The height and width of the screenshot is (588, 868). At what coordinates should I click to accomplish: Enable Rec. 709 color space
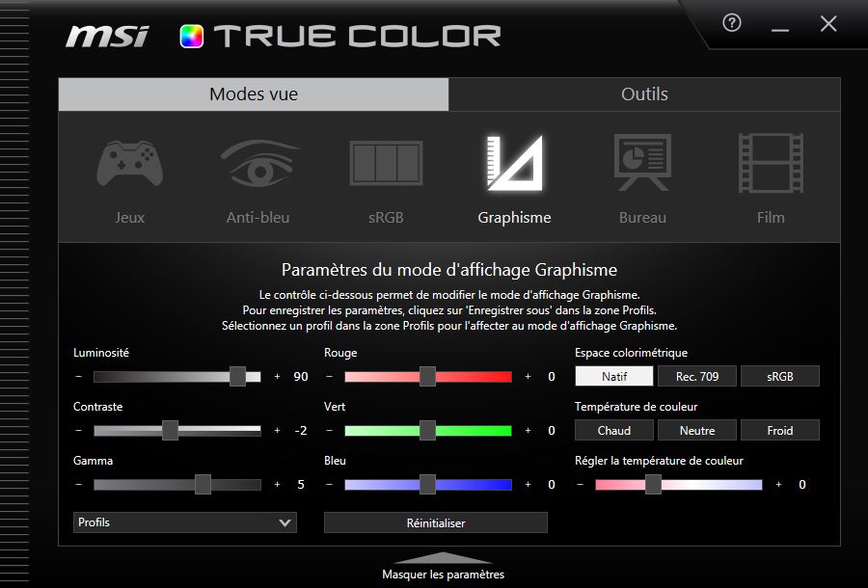pyautogui.click(x=696, y=376)
